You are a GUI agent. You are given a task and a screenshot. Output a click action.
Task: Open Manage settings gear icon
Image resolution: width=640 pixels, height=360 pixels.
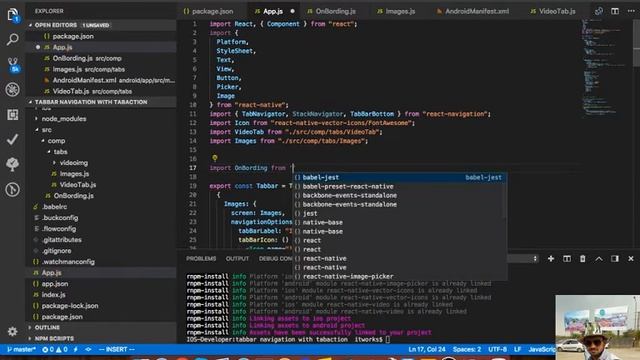click(13, 331)
